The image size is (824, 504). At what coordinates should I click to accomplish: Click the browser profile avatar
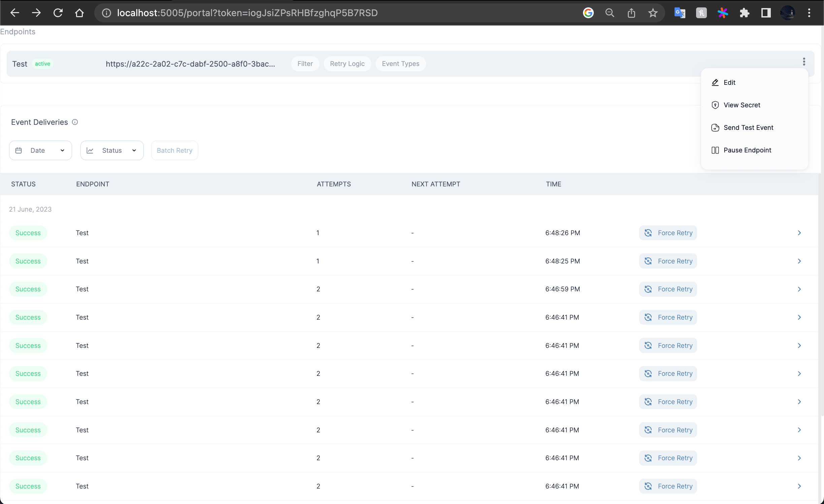tap(788, 13)
